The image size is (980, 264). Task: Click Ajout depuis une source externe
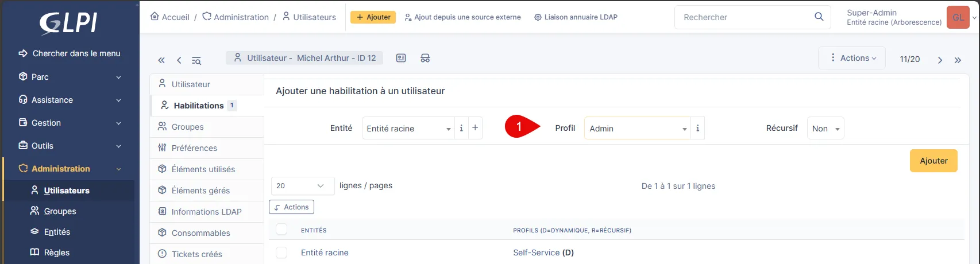(x=463, y=17)
